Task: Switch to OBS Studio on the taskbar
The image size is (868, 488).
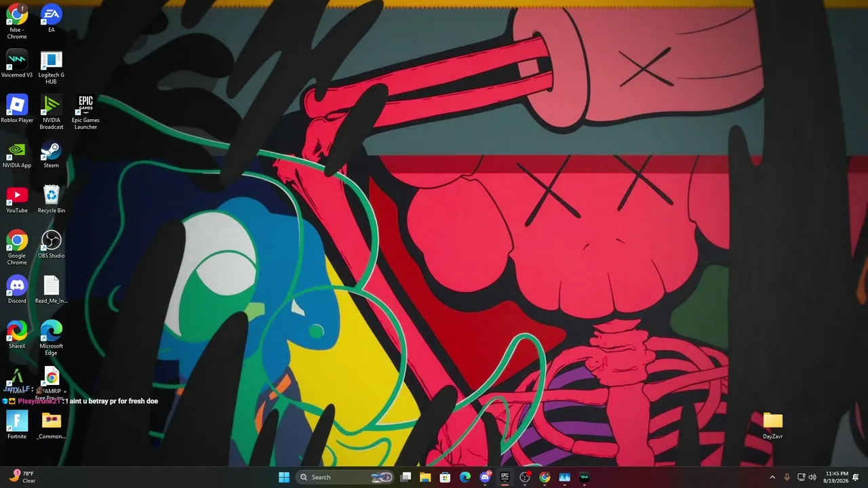Action: coord(525,477)
